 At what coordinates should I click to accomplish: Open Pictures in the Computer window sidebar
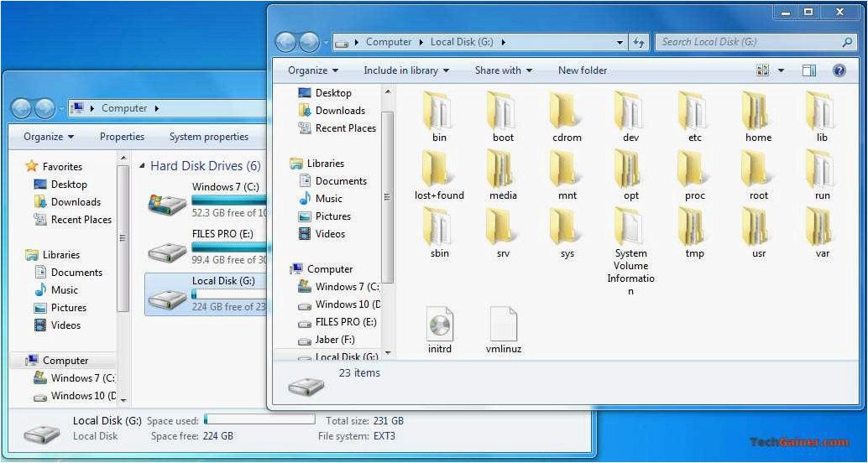(60, 308)
